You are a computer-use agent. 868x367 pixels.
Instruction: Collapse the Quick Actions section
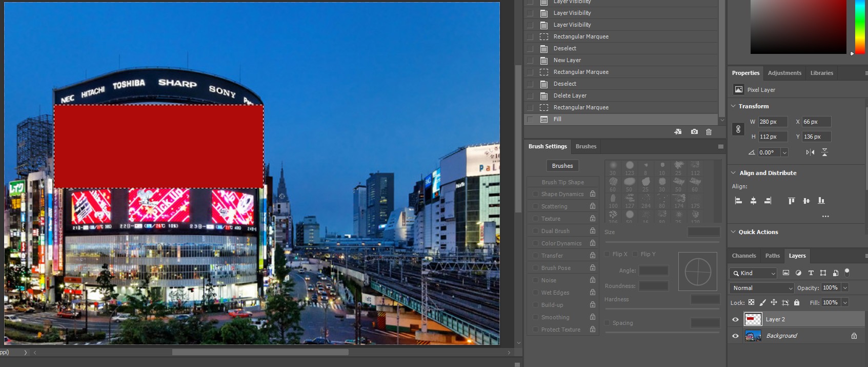point(733,232)
